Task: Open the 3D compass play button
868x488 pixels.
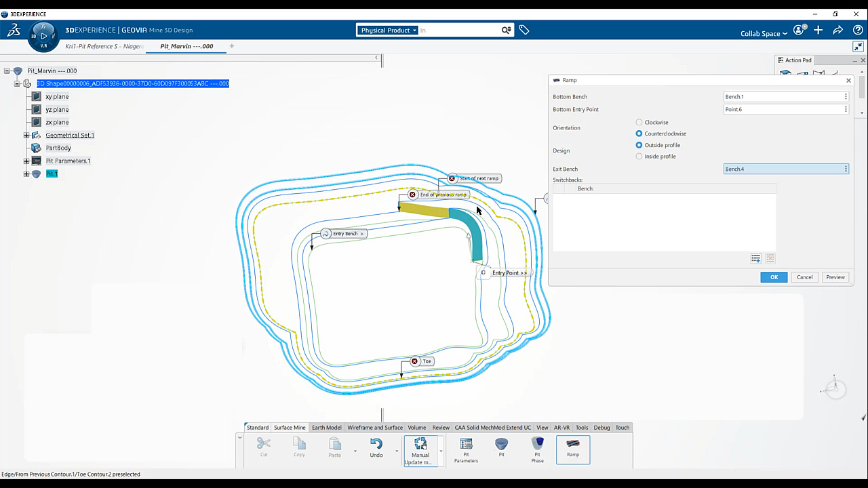Action: click(43, 36)
